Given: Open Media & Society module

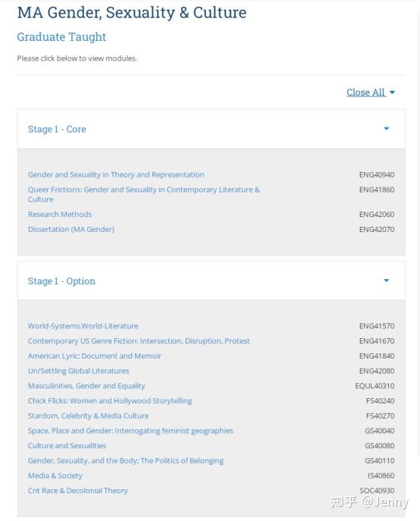Looking at the screenshot, I should (55, 475).
